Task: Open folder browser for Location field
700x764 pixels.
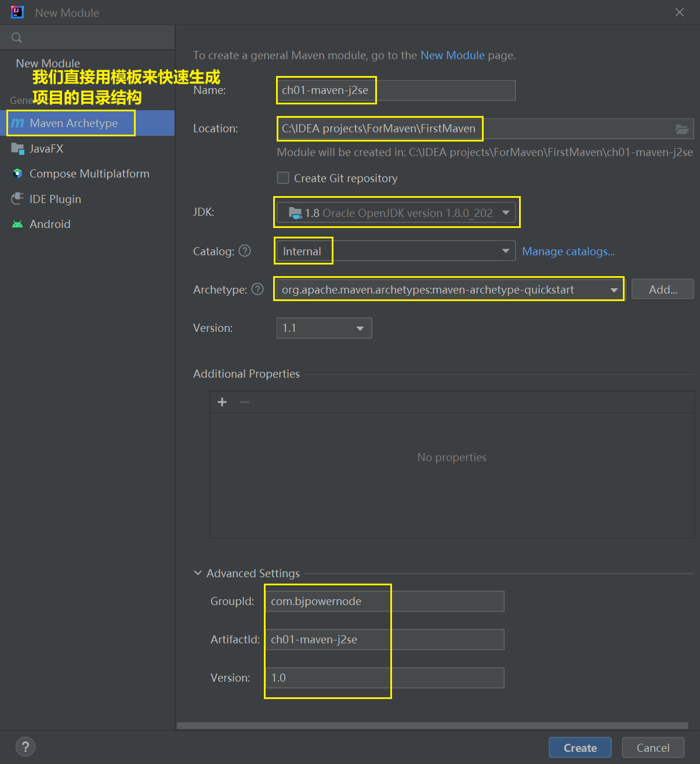Action: [x=682, y=129]
